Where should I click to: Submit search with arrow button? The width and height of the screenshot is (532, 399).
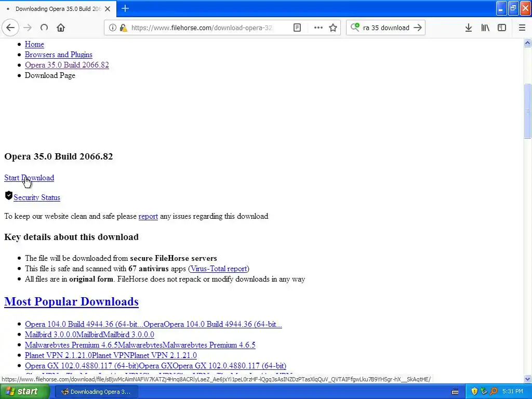[x=418, y=28]
